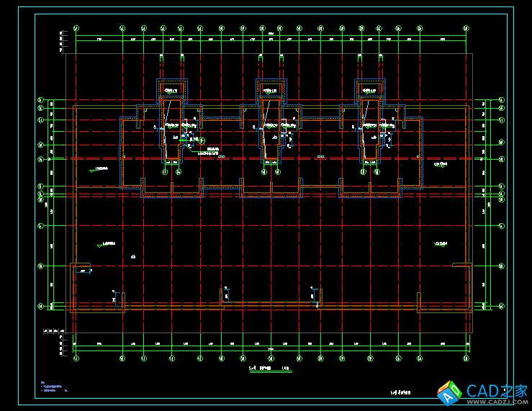The height and width of the screenshot is (411, 532).
Task: Pick the bottom-left grid axis bubble
Action: [x=76, y=358]
